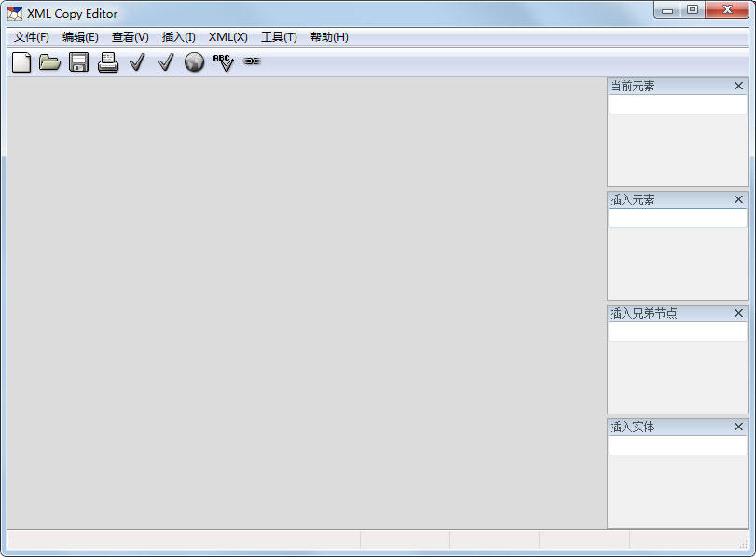
Task: Open the XML(X) menu
Action: click(x=227, y=37)
